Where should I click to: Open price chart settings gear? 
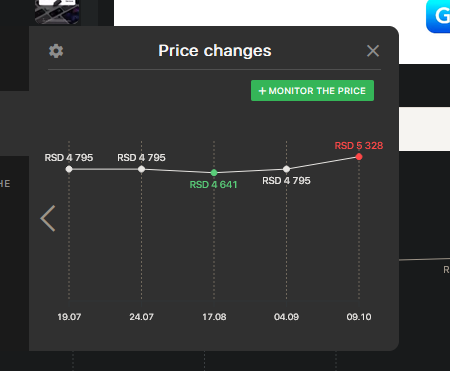coord(56,51)
